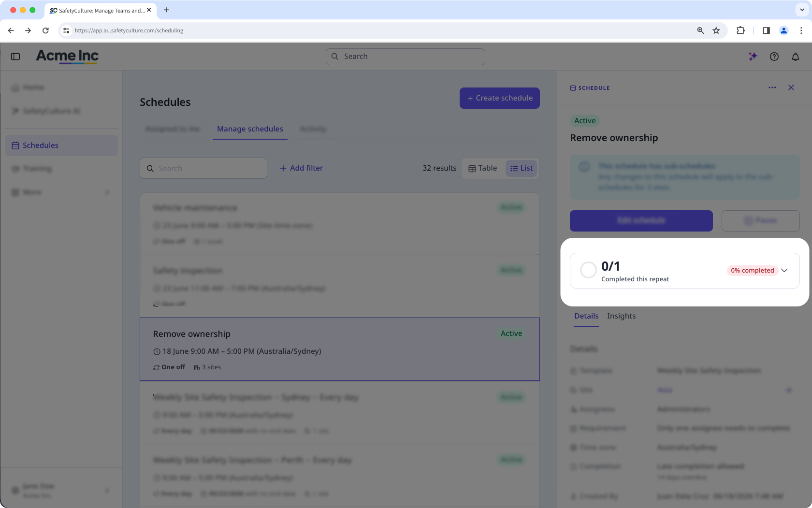Open the browser side panel icon
This screenshot has height=508, width=812.
tap(766, 30)
